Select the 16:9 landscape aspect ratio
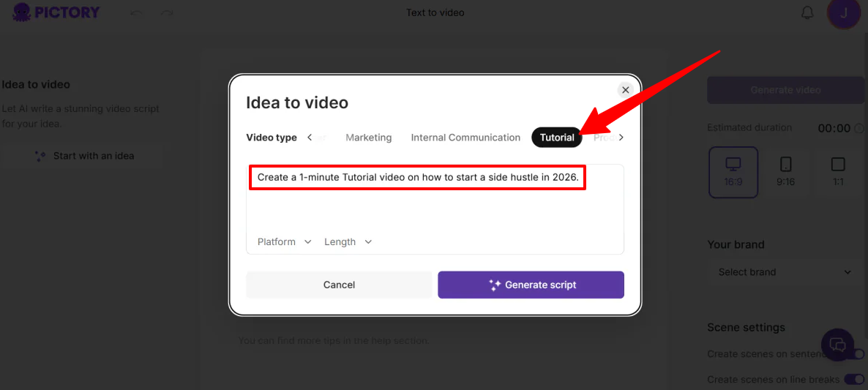This screenshot has height=390, width=868. (x=733, y=172)
